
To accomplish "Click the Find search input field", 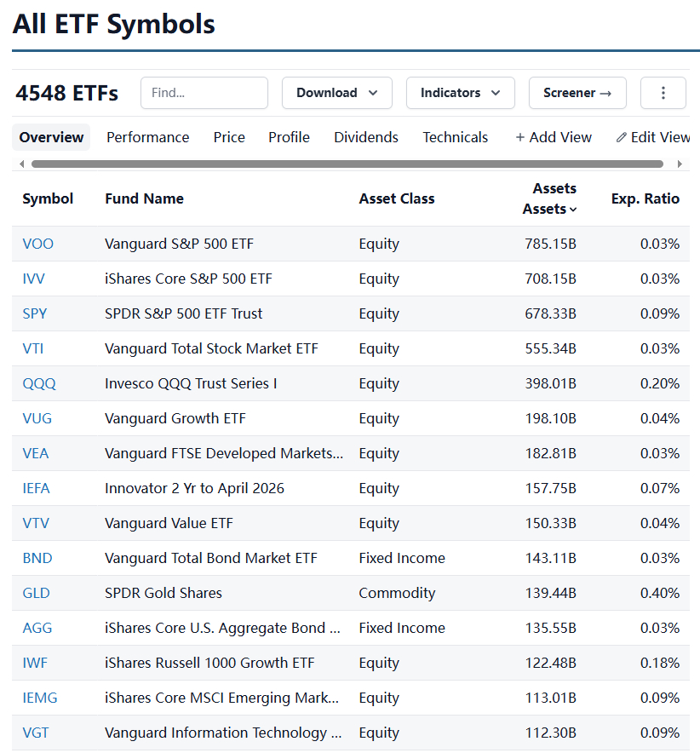I will [x=204, y=93].
